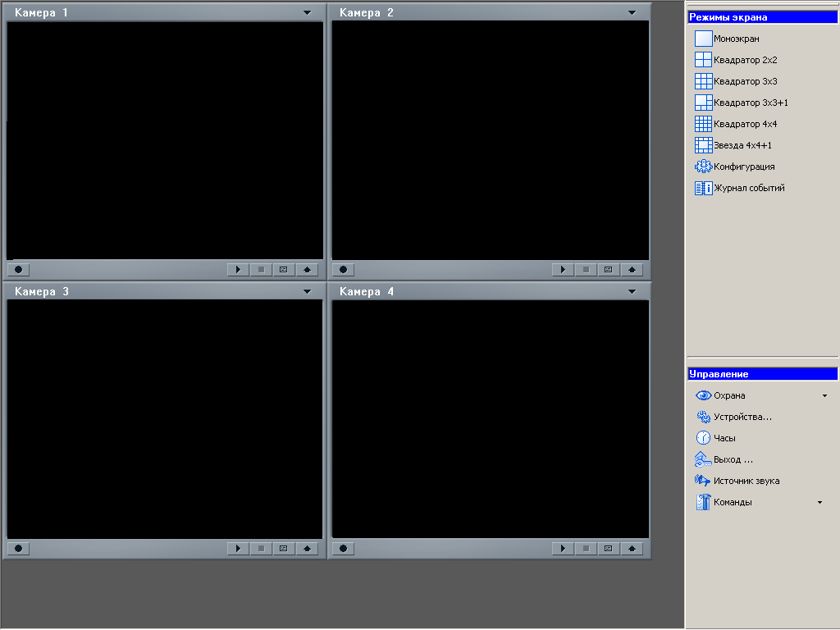Toggle the record circle on Камера 3
Image resolution: width=840 pixels, height=630 pixels.
coord(18,549)
